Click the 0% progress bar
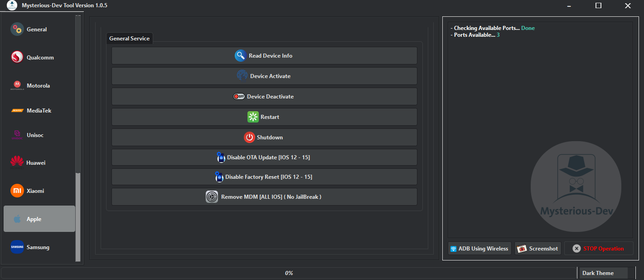The height and width of the screenshot is (280, 644). coord(289,273)
